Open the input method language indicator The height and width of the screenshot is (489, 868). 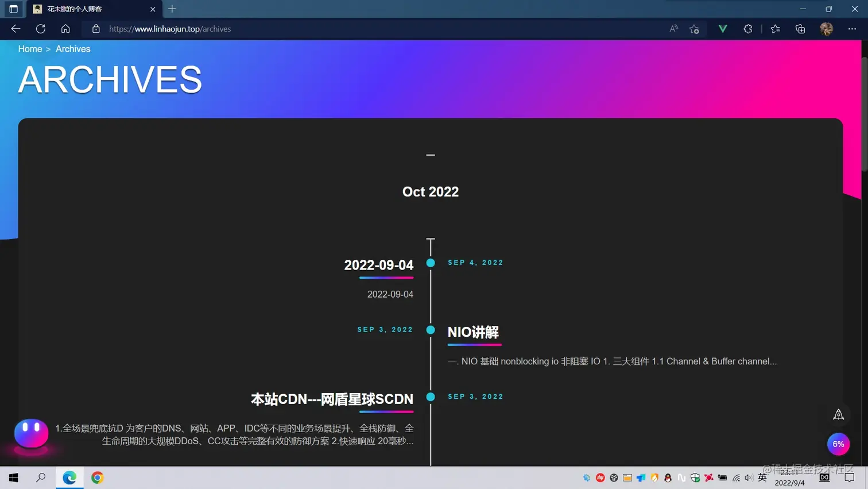tap(762, 478)
